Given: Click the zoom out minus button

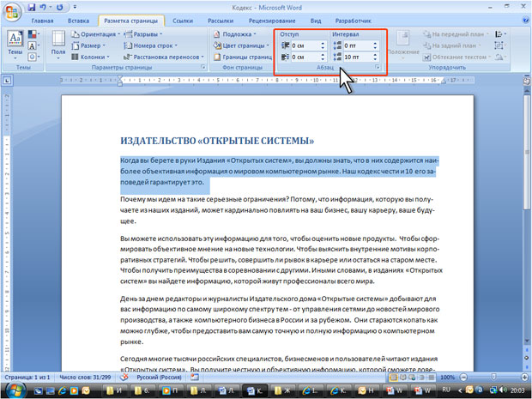Looking at the screenshot, I should point(464,378).
